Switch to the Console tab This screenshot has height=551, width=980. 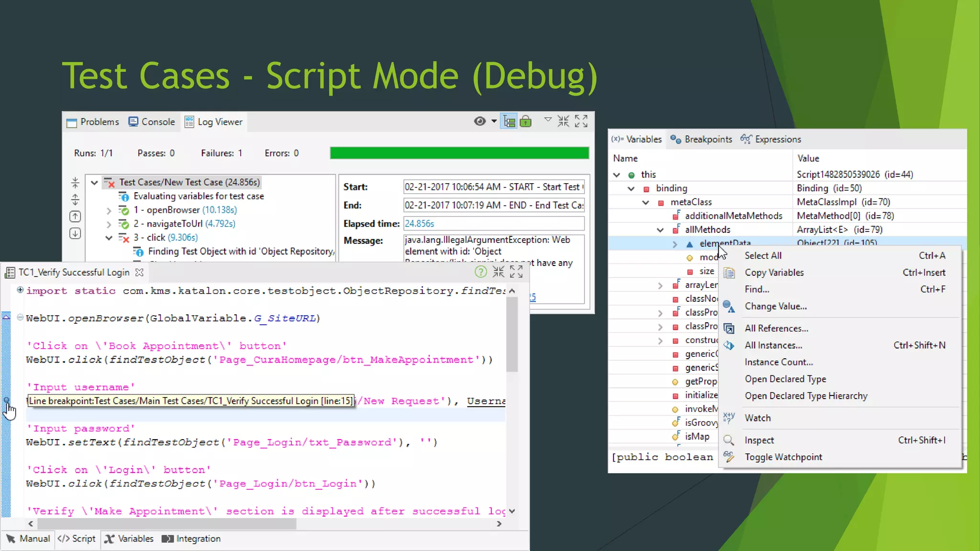152,122
